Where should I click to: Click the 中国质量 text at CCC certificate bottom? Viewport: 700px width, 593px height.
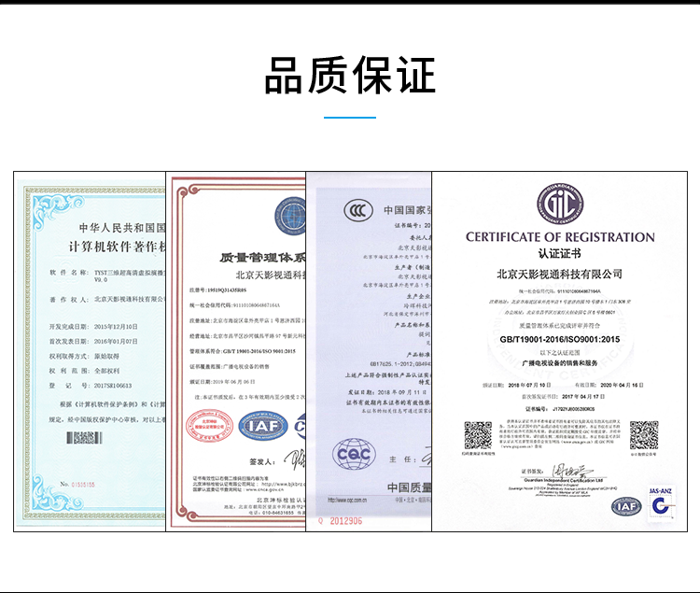coord(410,487)
